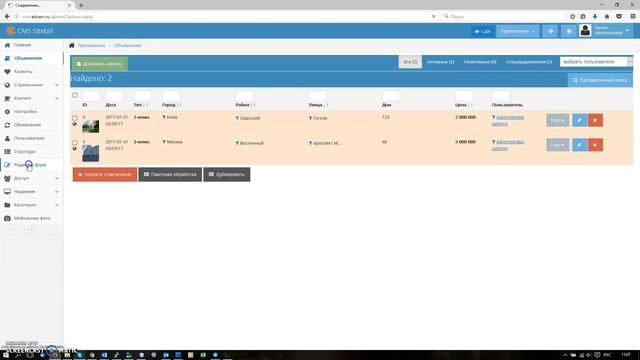
Task: Open the Объявления breadcrumb link
Action: [x=127, y=45]
